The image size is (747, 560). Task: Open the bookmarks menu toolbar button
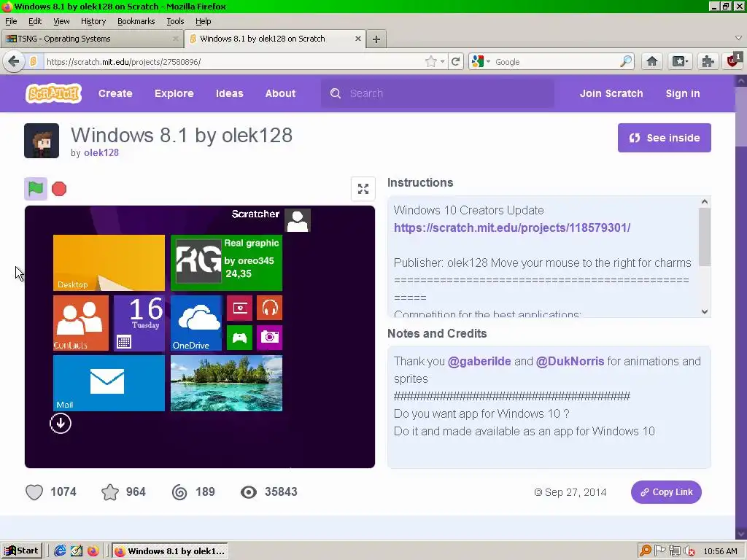680,61
